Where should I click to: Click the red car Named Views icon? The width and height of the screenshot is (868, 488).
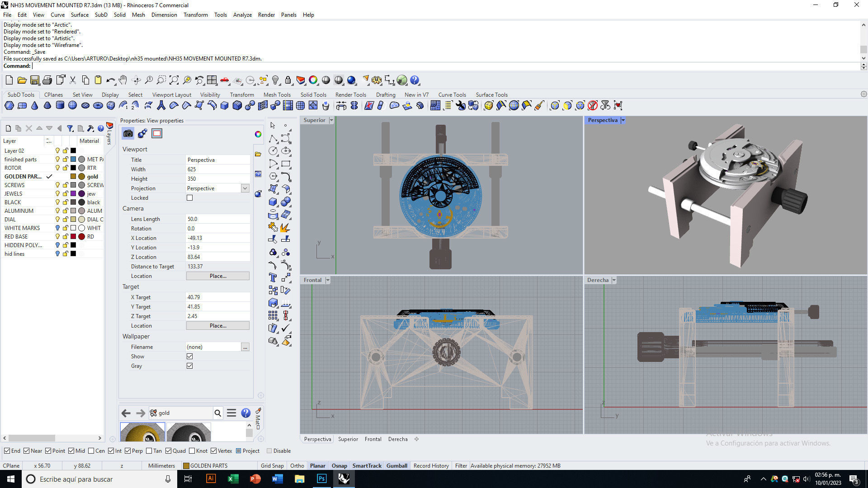click(x=225, y=80)
